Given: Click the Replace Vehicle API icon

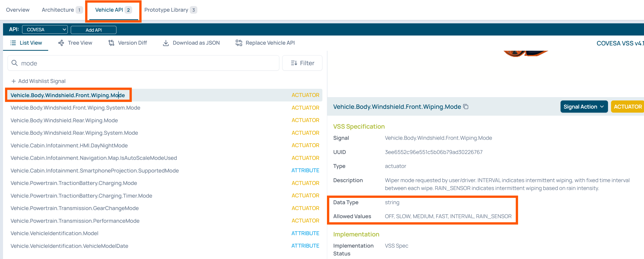Looking at the screenshot, I should 239,43.
